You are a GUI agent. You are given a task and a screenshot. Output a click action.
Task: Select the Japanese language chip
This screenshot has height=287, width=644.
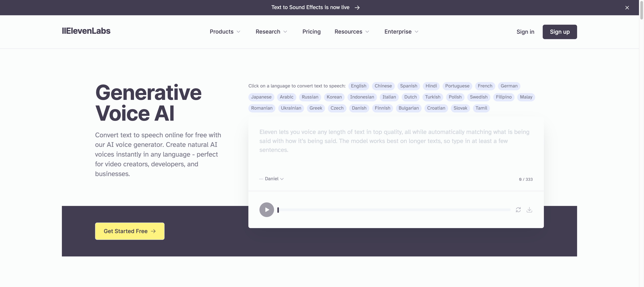[x=261, y=97]
